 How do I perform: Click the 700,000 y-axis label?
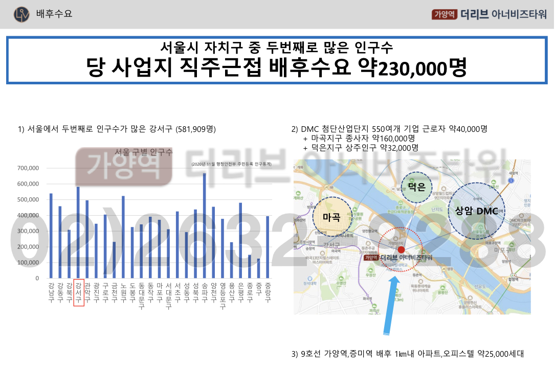pos(28,168)
